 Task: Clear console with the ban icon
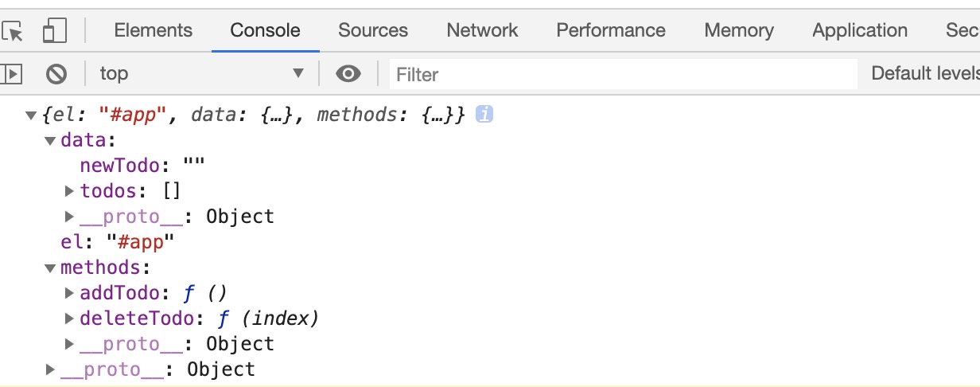click(x=56, y=74)
